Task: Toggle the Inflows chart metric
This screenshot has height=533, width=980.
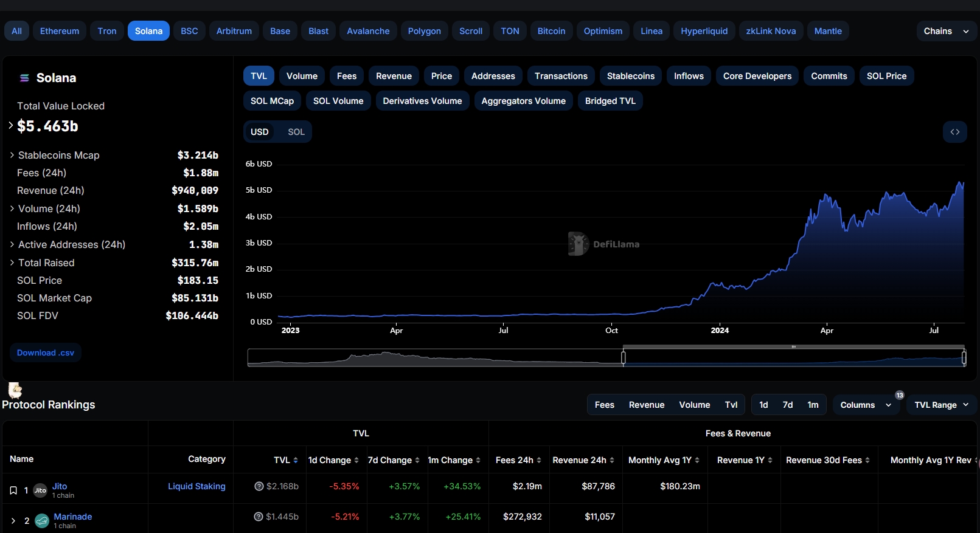Action: 689,76
